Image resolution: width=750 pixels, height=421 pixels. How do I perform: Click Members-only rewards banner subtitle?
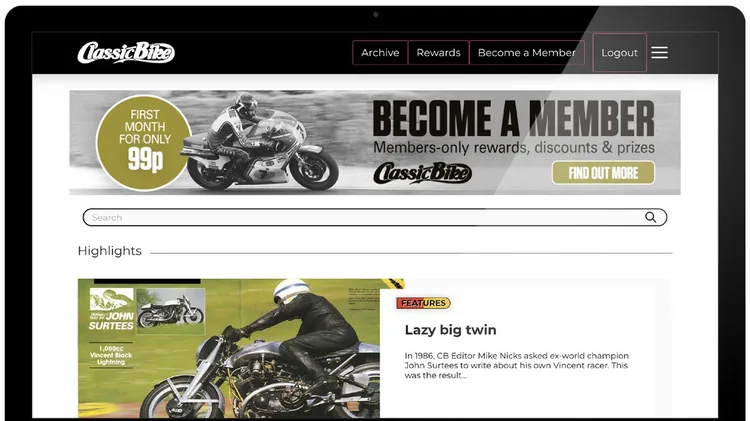(x=514, y=147)
